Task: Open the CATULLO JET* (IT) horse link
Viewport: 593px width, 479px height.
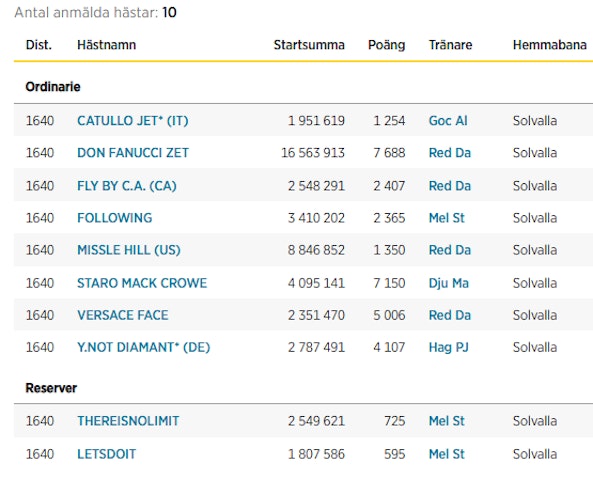Action: pyautogui.click(x=133, y=121)
